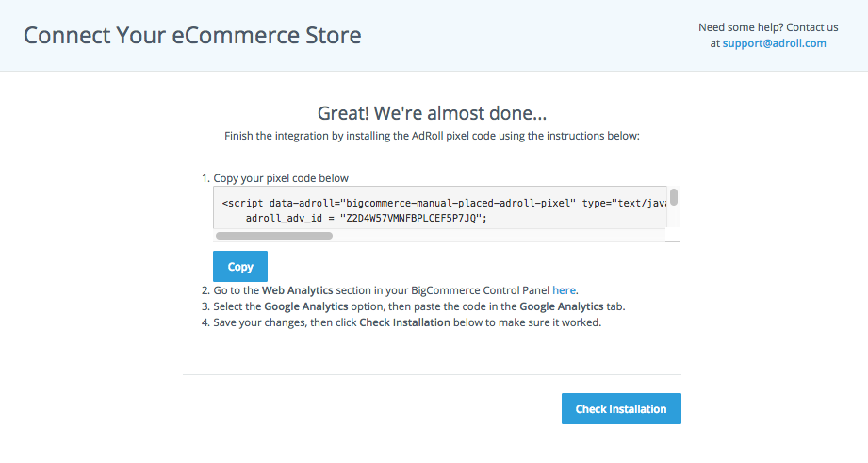This screenshot has width=868, height=463.
Task: Click the adroll_adv_id line in the code
Action: [x=364, y=218]
